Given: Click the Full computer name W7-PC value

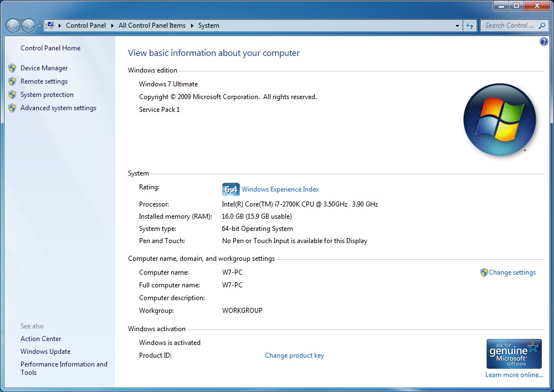Looking at the screenshot, I should [x=232, y=285].
